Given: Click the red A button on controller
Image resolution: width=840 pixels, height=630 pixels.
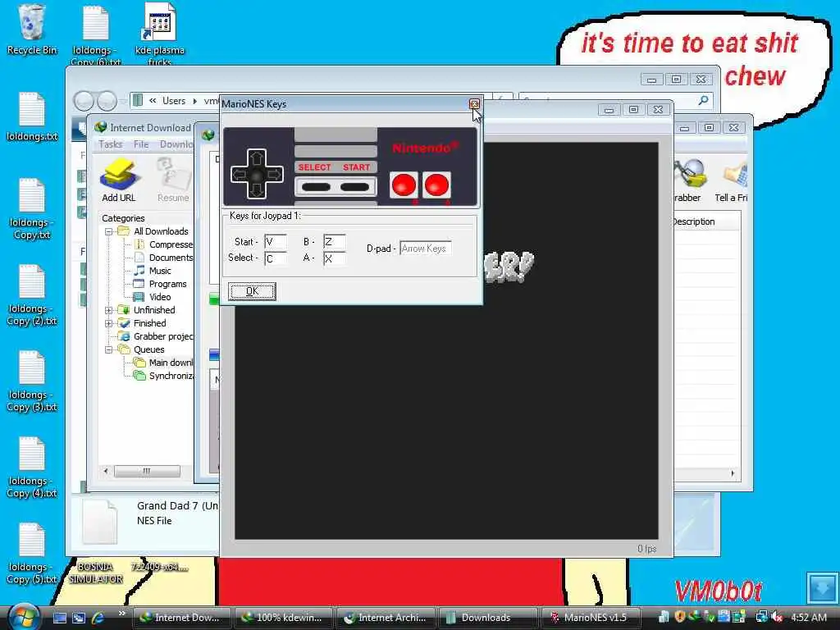Looking at the screenshot, I should 436,185.
